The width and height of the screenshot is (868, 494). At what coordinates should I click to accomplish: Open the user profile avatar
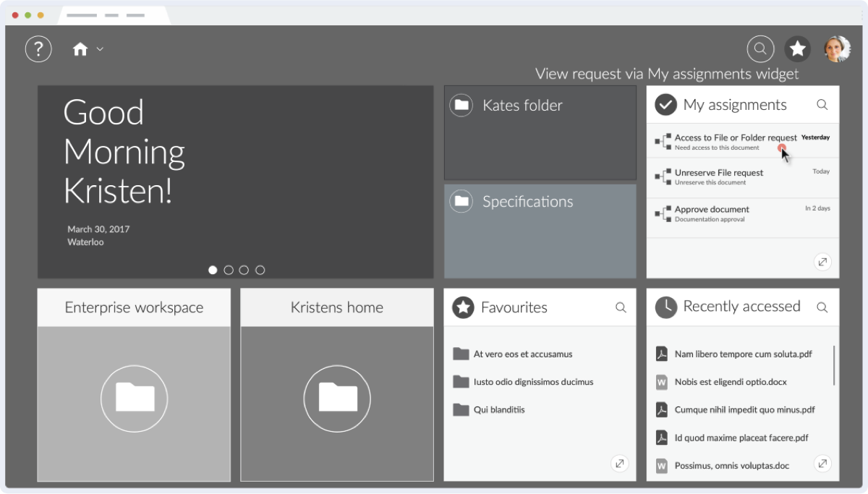(x=838, y=49)
